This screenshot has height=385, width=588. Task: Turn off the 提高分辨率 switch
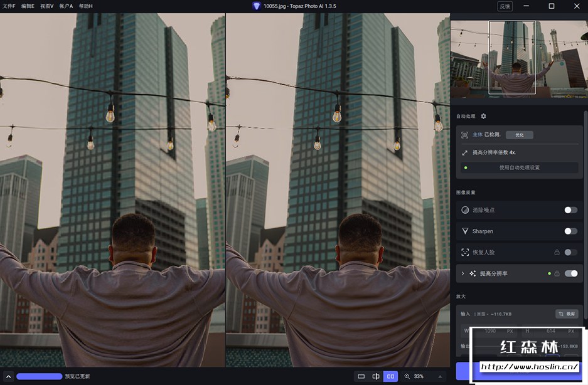point(571,273)
